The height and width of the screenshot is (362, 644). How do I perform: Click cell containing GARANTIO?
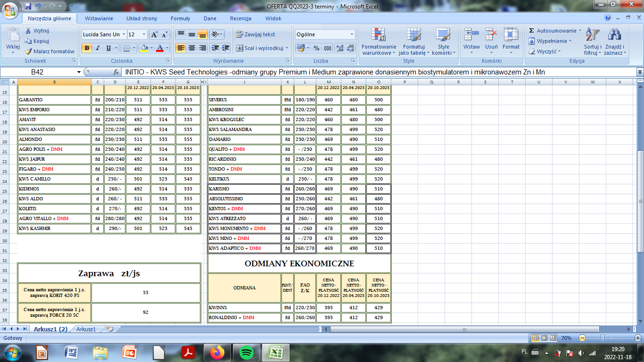[54, 100]
